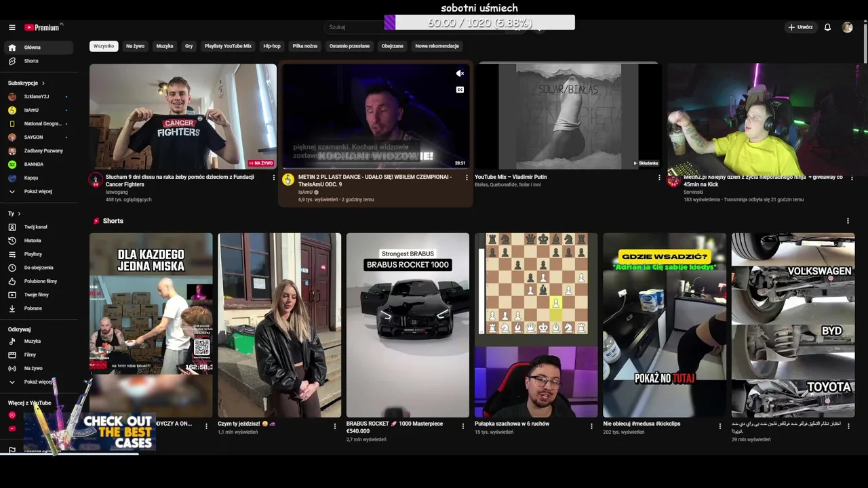
Task: Open Polubione filmy liked videos
Action: [x=37, y=281]
